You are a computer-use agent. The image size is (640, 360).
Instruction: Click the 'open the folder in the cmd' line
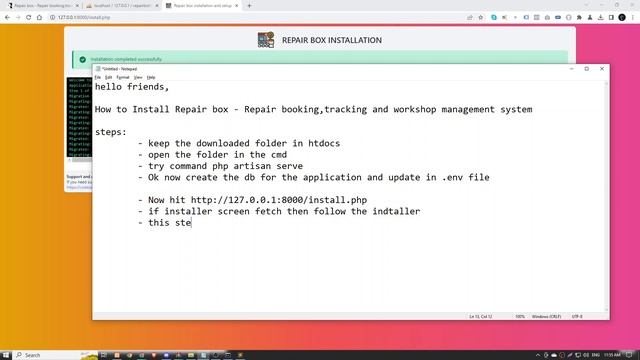click(212, 155)
